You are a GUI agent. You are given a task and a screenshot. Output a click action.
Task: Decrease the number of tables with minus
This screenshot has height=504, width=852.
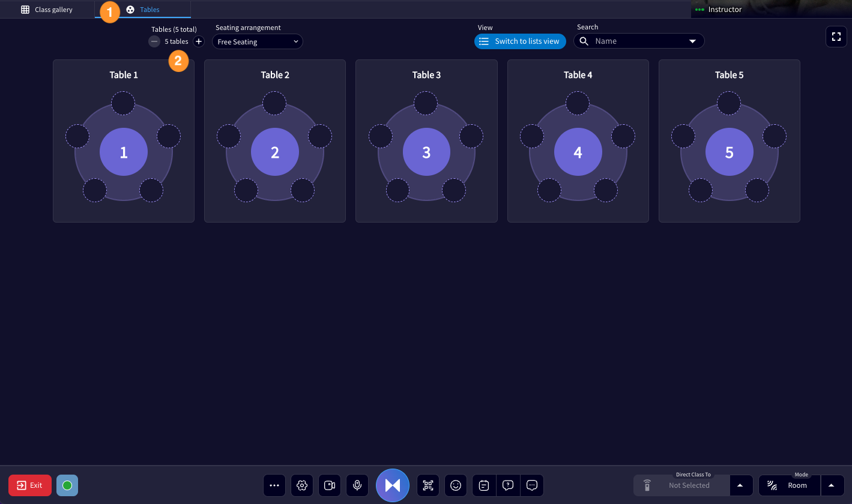point(154,41)
